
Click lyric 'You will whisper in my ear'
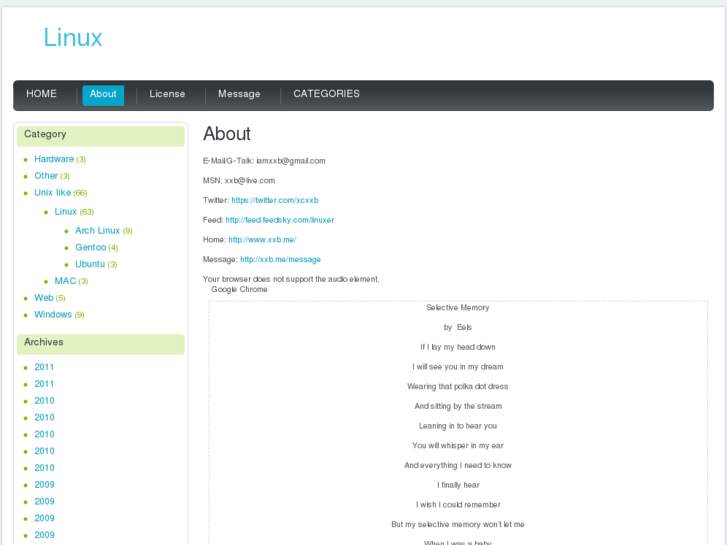458,446
